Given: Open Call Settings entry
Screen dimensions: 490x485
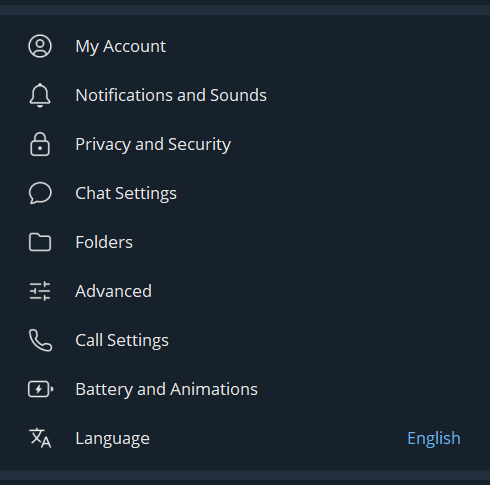Looking at the screenshot, I should pos(245,340).
